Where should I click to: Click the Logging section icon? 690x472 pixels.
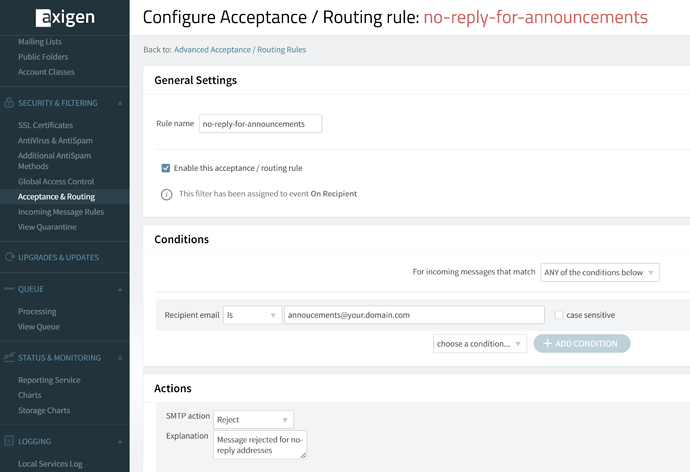tap(9, 440)
